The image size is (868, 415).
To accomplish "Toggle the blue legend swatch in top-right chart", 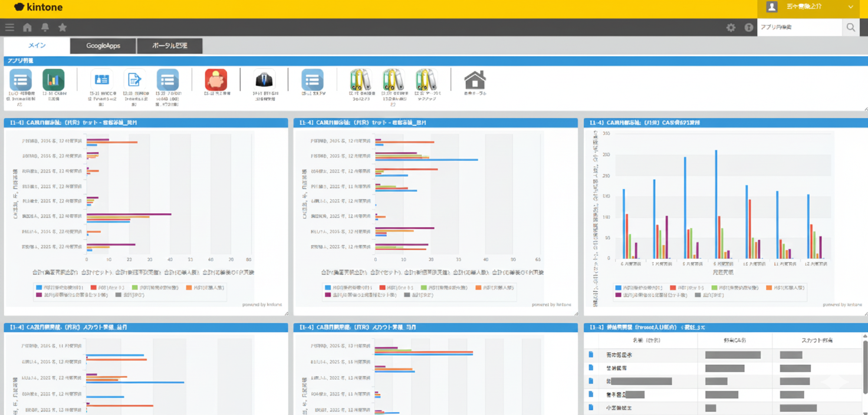I will (619, 288).
